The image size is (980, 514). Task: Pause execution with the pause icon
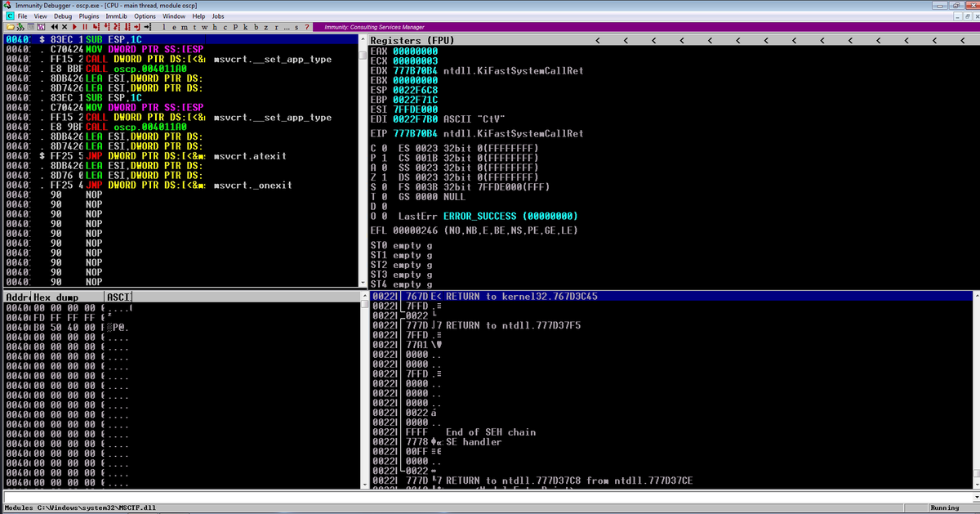click(x=85, y=27)
